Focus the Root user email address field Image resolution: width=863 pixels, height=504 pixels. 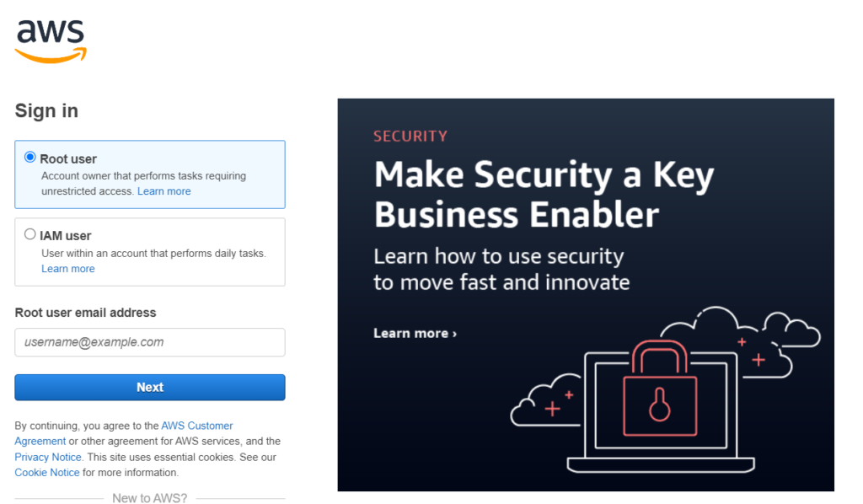(x=150, y=342)
